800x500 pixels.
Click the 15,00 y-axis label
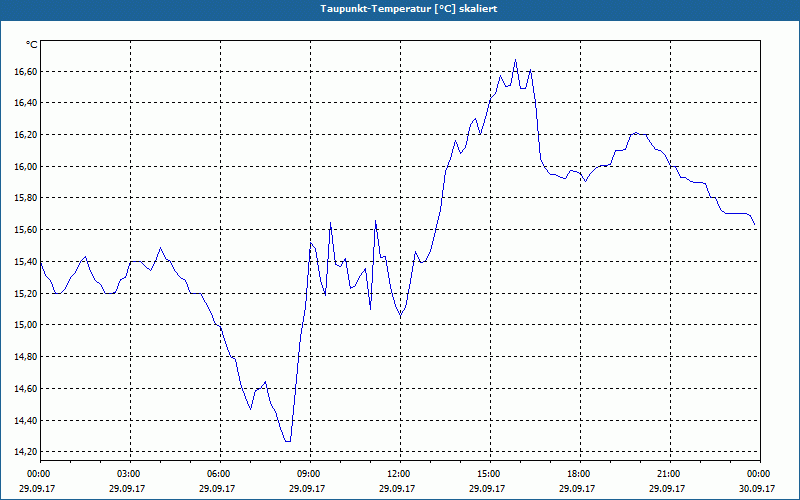26,326
